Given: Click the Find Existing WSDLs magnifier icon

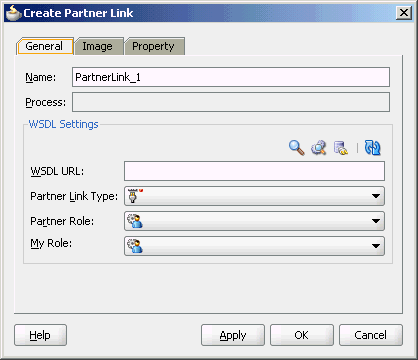Looking at the screenshot, I should (296, 148).
